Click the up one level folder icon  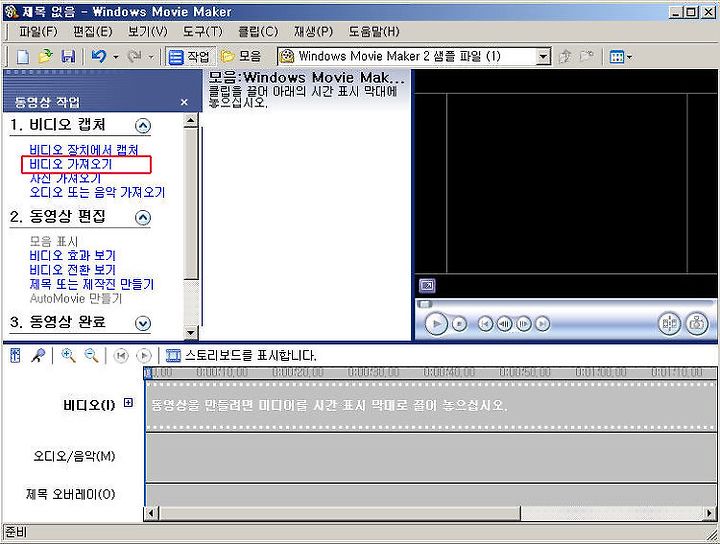(x=565, y=56)
